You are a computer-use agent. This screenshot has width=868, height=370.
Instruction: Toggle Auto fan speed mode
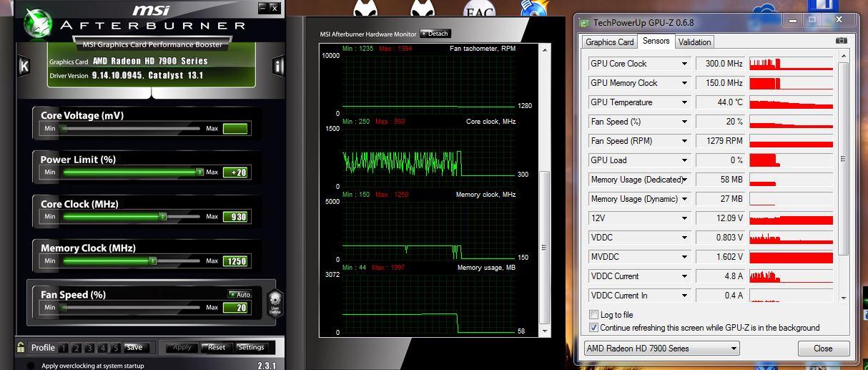[x=240, y=294]
